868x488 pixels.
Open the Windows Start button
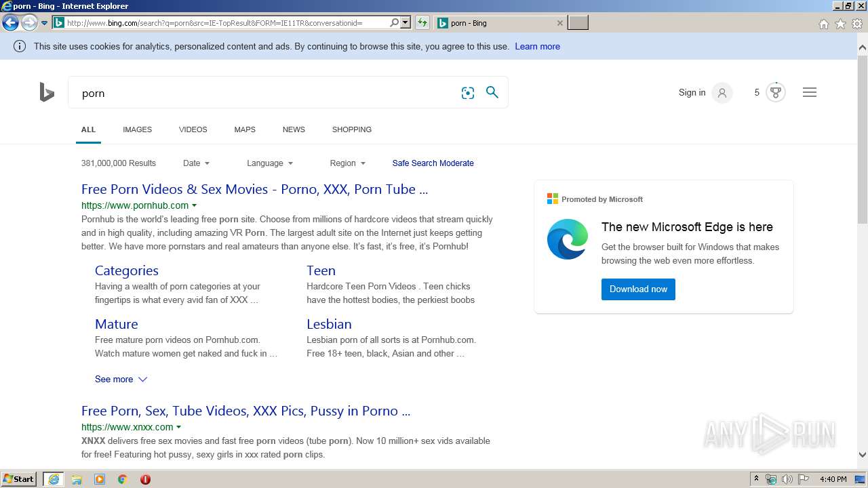[x=19, y=479]
